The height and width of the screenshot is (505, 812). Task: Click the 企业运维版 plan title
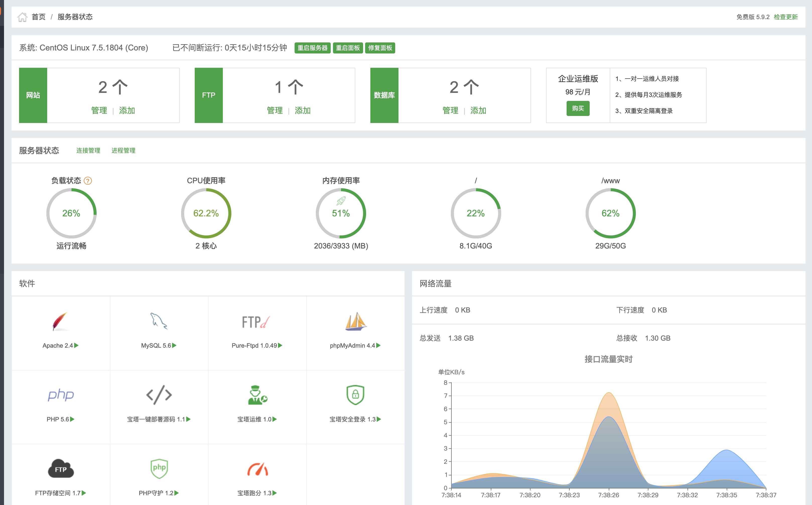click(578, 79)
